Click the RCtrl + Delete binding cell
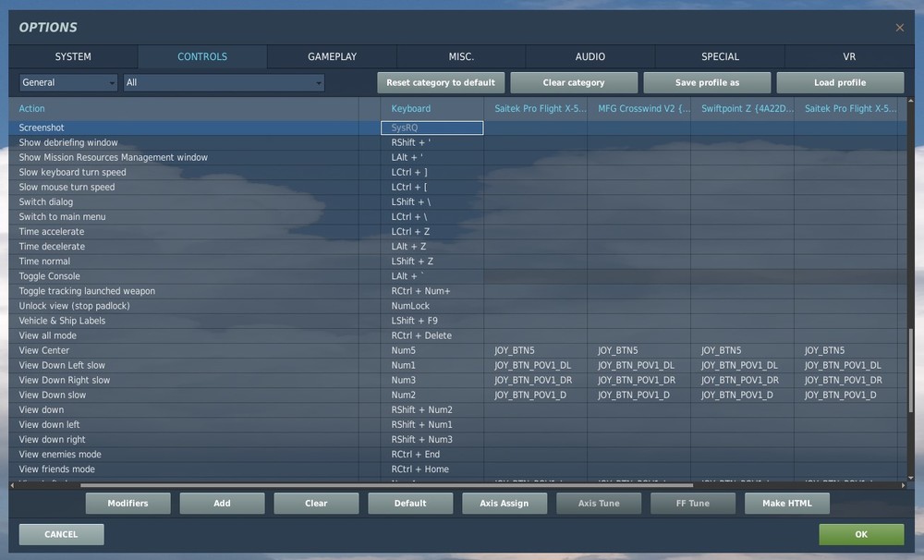The height and width of the screenshot is (560, 924). 432,335
